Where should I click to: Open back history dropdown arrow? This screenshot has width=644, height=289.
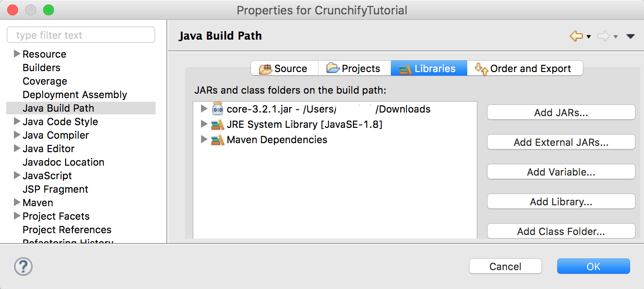589,36
